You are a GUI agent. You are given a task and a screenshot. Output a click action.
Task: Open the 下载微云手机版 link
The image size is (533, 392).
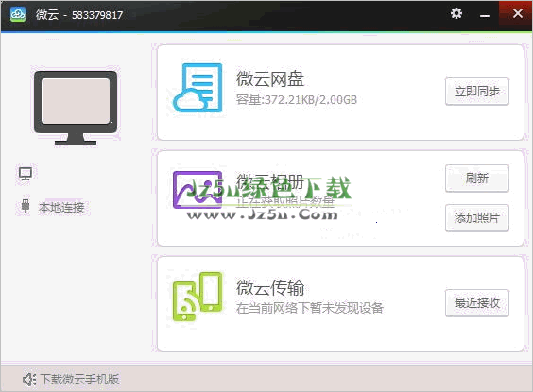pos(79,379)
